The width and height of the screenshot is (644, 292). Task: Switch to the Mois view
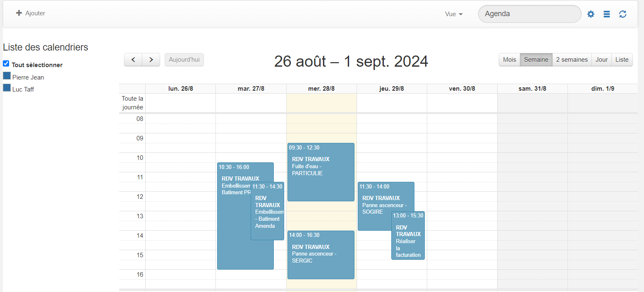point(510,60)
